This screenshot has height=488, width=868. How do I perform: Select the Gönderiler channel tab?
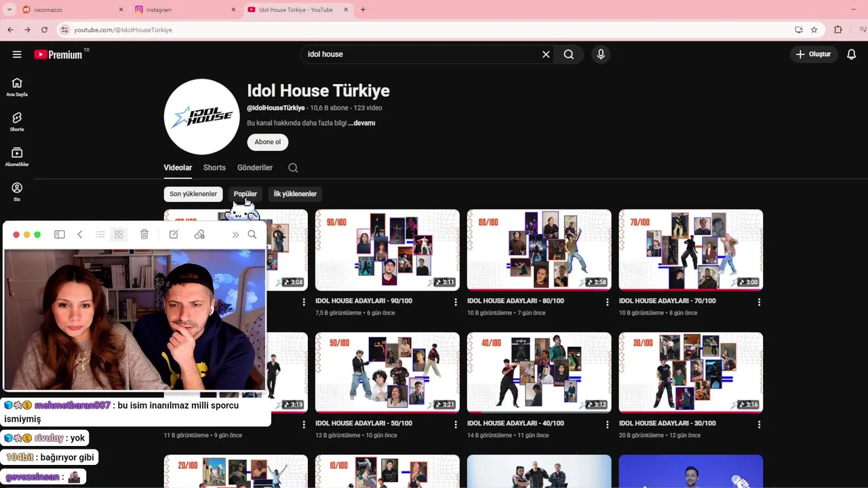click(255, 167)
